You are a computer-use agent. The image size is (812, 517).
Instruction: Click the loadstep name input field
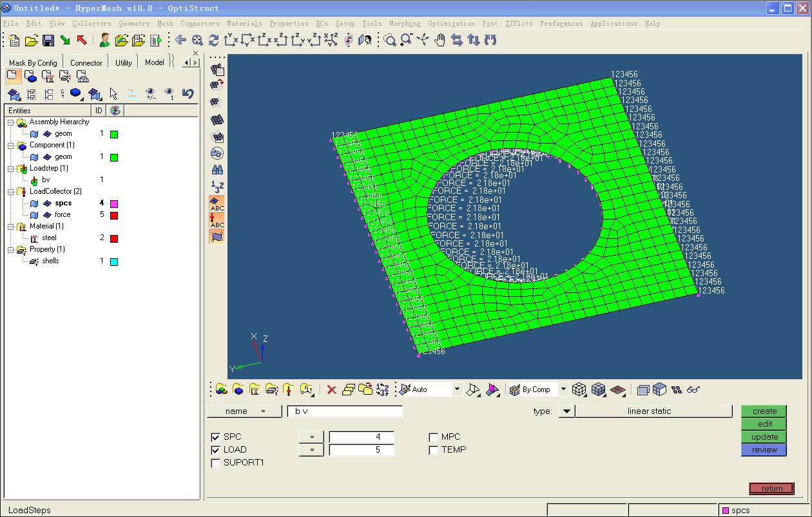[x=345, y=411]
